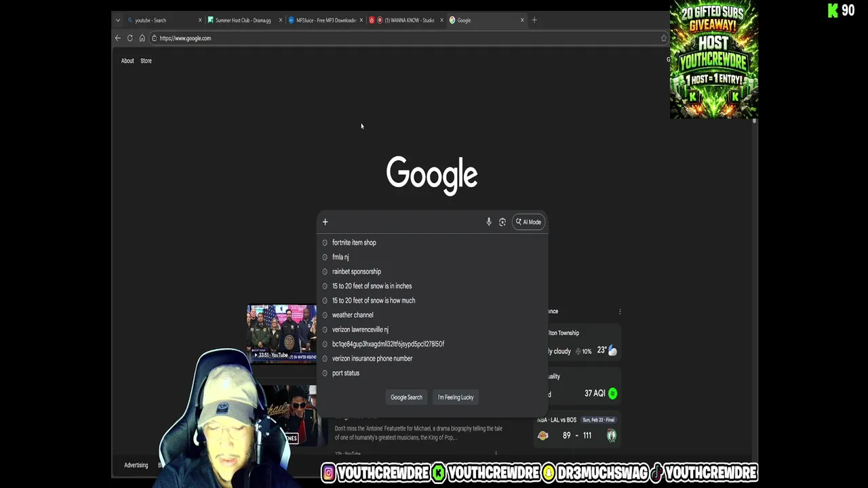Image resolution: width=868 pixels, height=488 pixels.
Task: Close the 'Summer Host Club' tab
Action: (280, 20)
